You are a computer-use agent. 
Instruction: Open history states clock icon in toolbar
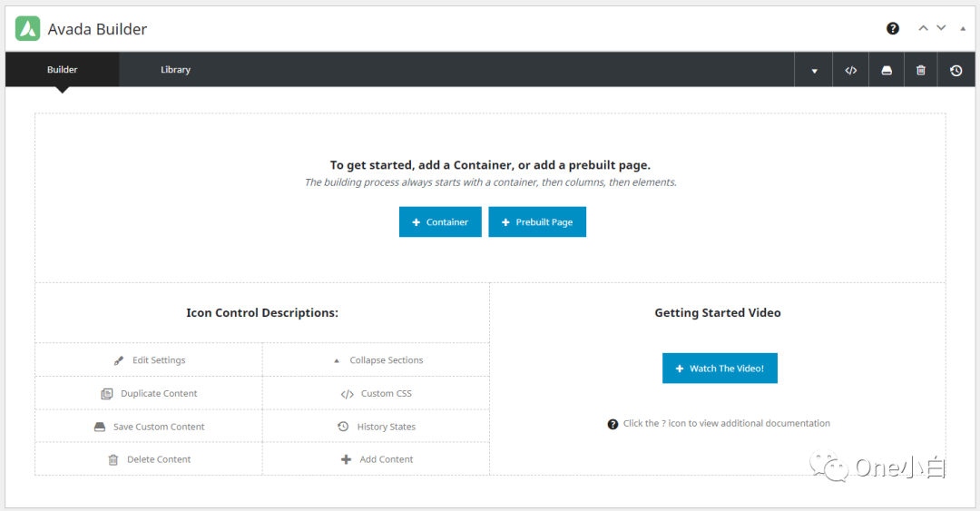pos(956,70)
